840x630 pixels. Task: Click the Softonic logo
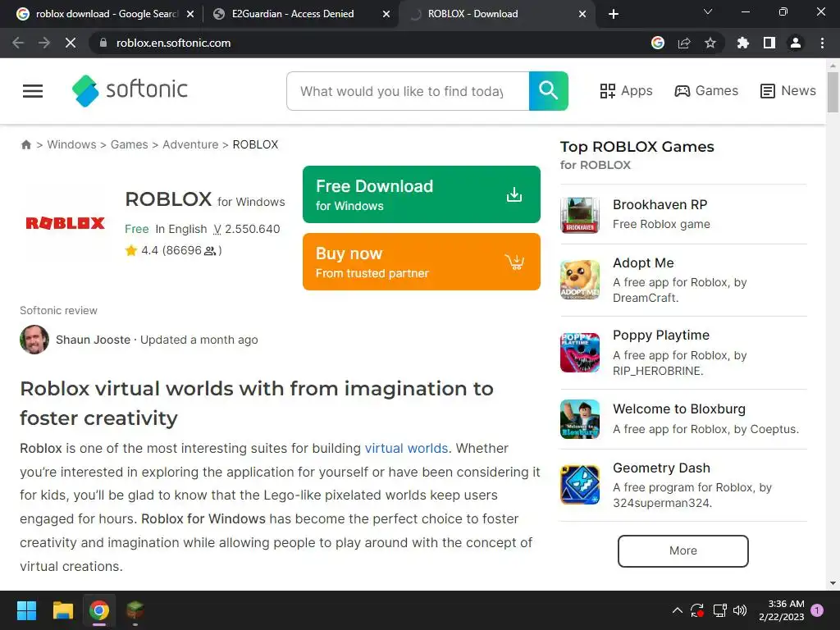click(x=130, y=90)
